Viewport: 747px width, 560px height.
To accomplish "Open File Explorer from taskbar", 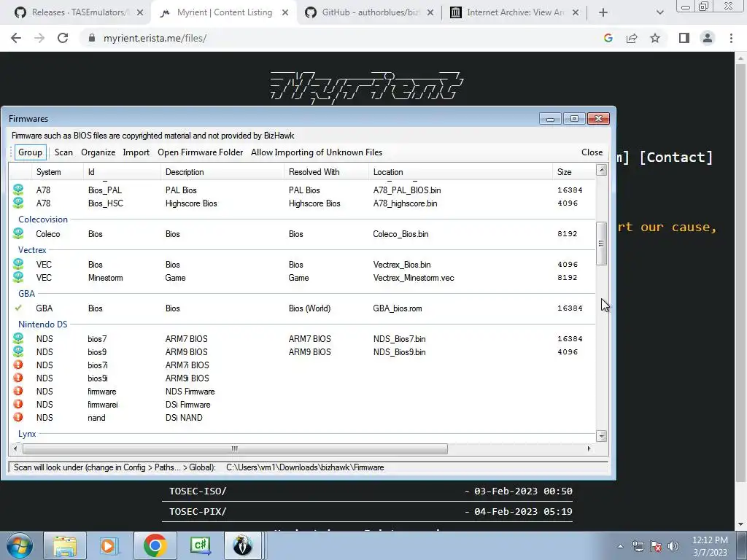I will 65,545.
